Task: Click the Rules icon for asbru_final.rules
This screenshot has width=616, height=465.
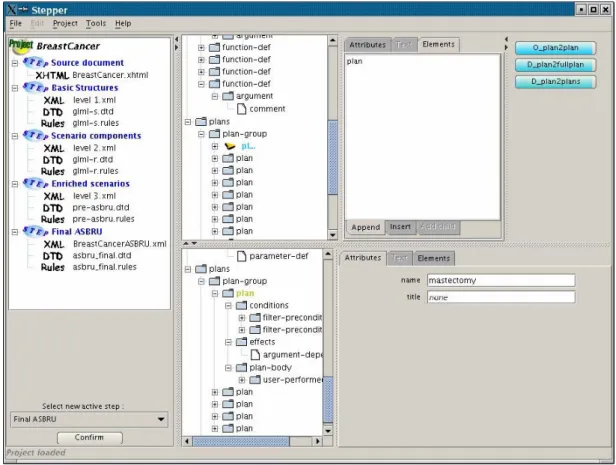Action: click(x=53, y=267)
